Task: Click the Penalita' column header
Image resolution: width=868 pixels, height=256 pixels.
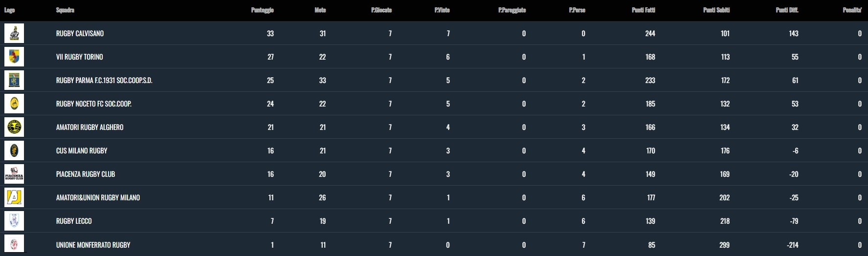Action: (852, 10)
